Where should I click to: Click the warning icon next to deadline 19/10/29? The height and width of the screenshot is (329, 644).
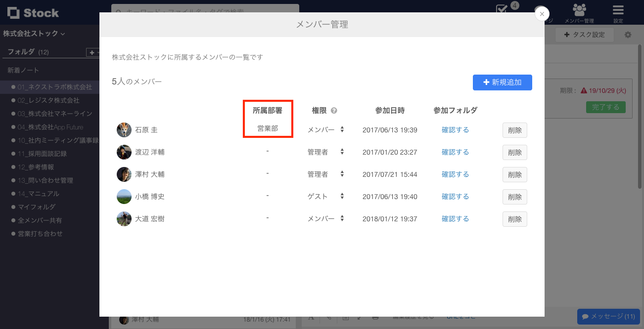[584, 90]
